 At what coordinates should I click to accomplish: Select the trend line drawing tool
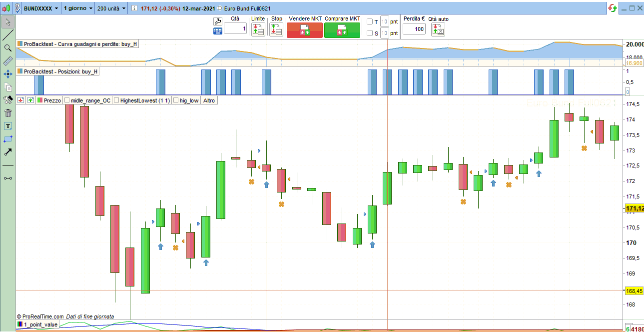(x=8, y=35)
